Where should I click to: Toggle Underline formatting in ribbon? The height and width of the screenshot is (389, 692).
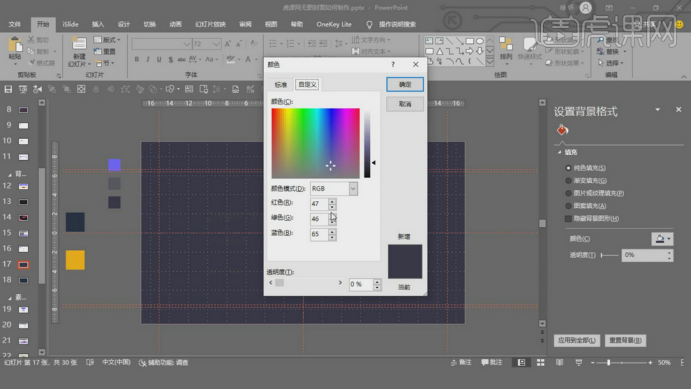[159, 59]
